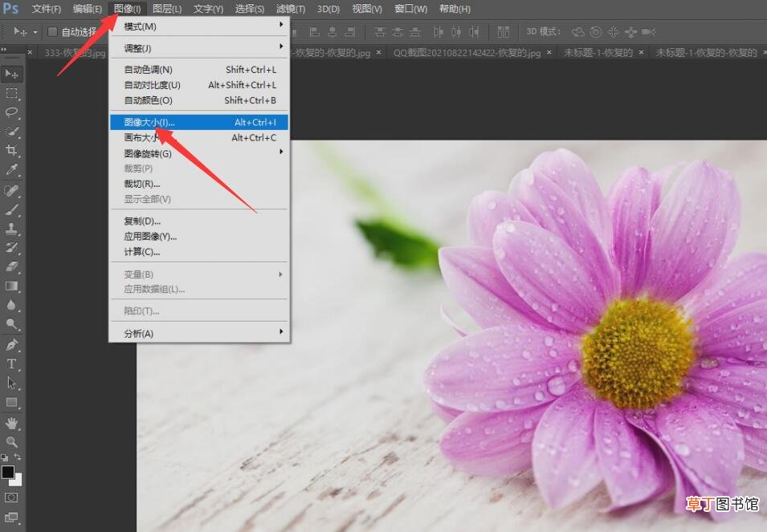Click the foreground color swatch
This screenshot has height=532, width=767.
(8, 472)
